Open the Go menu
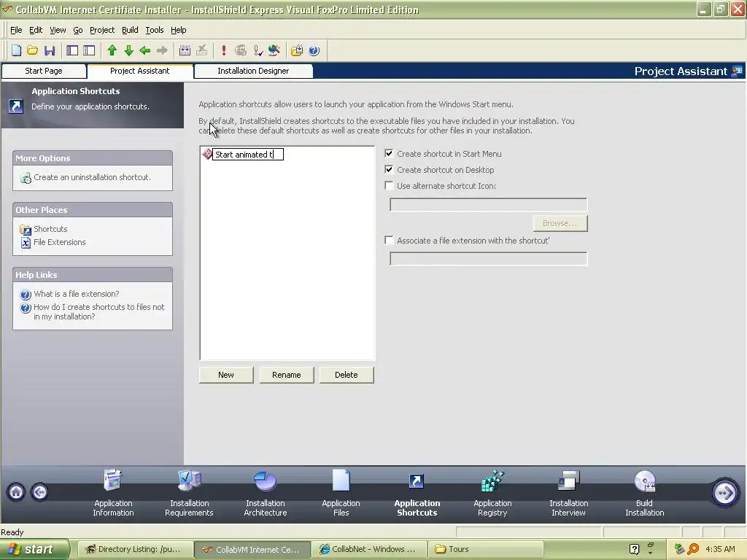Screen dimensions: 747x560 77,30
